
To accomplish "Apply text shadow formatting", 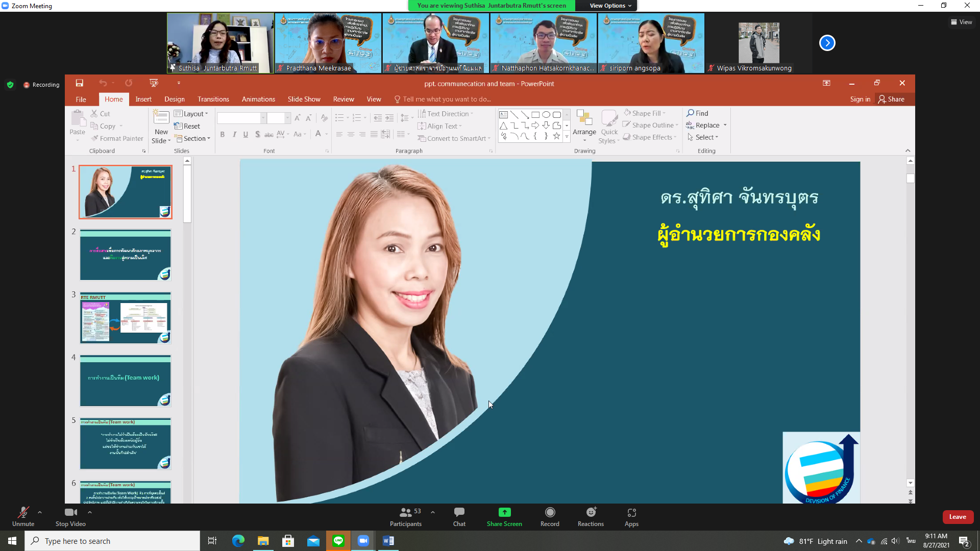I will [257, 134].
